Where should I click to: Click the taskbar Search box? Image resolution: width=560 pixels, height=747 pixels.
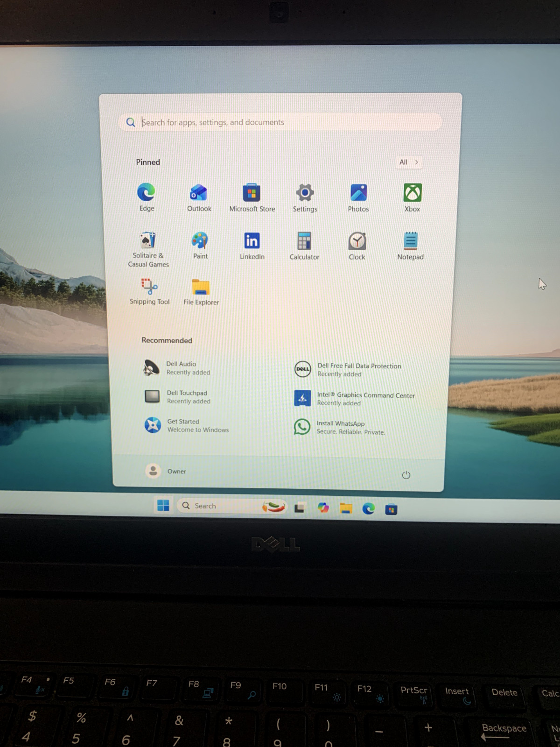tap(232, 506)
